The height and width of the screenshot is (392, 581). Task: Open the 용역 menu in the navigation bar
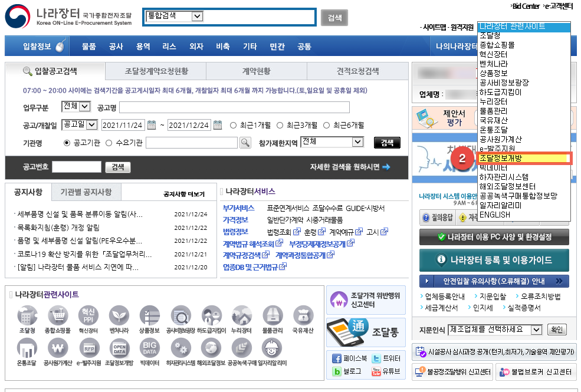143,46
